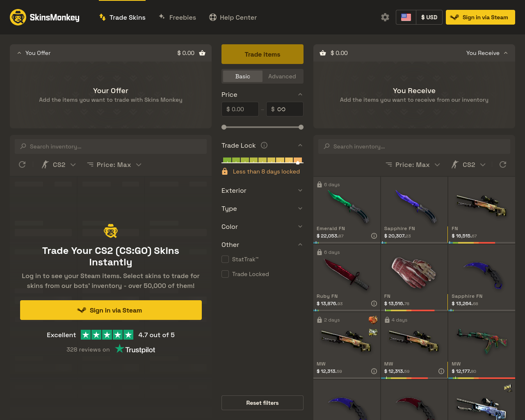Switch to Advanced filter mode

point(282,76)
